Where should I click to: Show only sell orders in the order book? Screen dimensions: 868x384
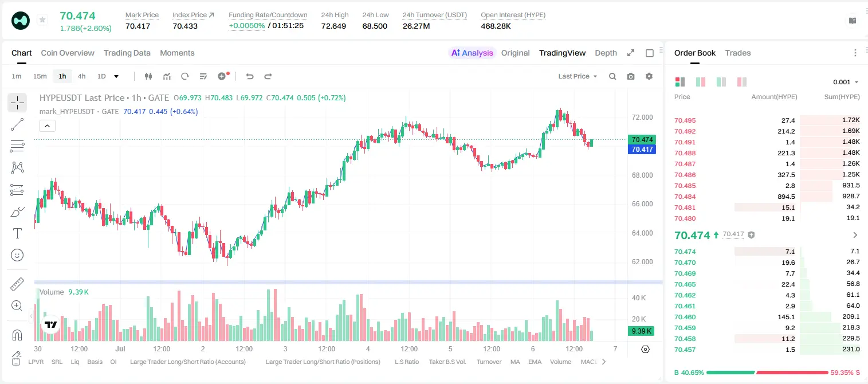tap(743, 82)
